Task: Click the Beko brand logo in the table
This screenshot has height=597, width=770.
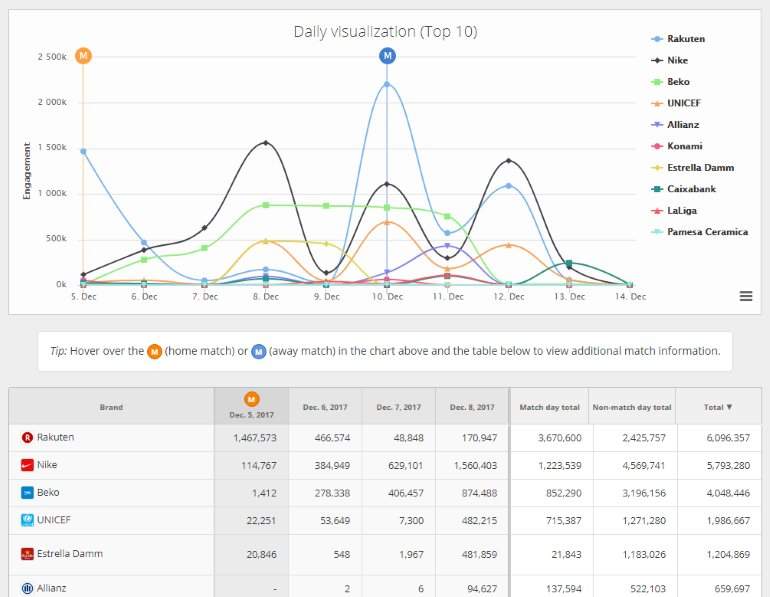Action: point(27,492)
